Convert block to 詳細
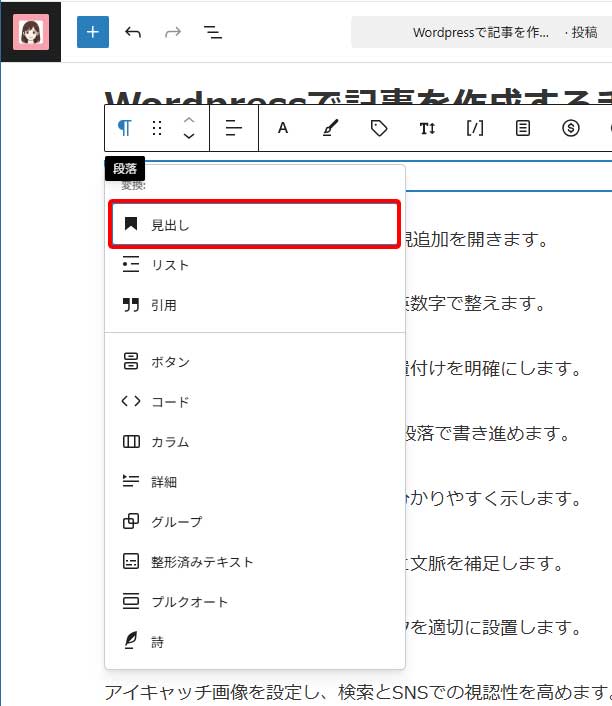Viewport: 612px width, 706px height. tap(254, 482)
